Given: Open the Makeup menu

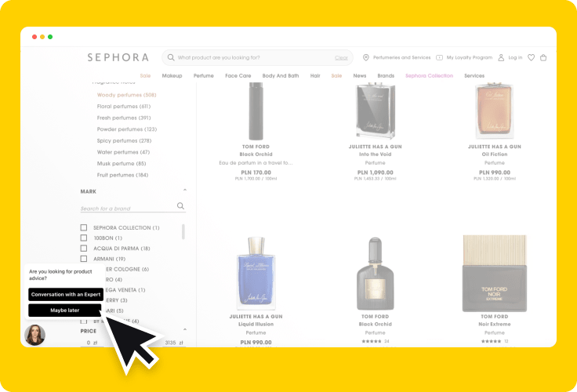Looking at the screenshot, I should [172, 76].
